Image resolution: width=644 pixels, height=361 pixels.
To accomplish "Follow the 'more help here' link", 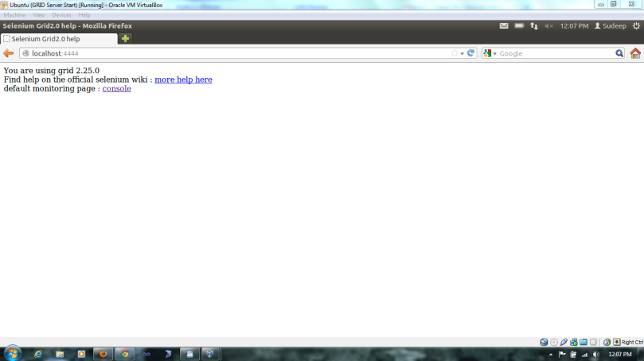I will 183,80.
